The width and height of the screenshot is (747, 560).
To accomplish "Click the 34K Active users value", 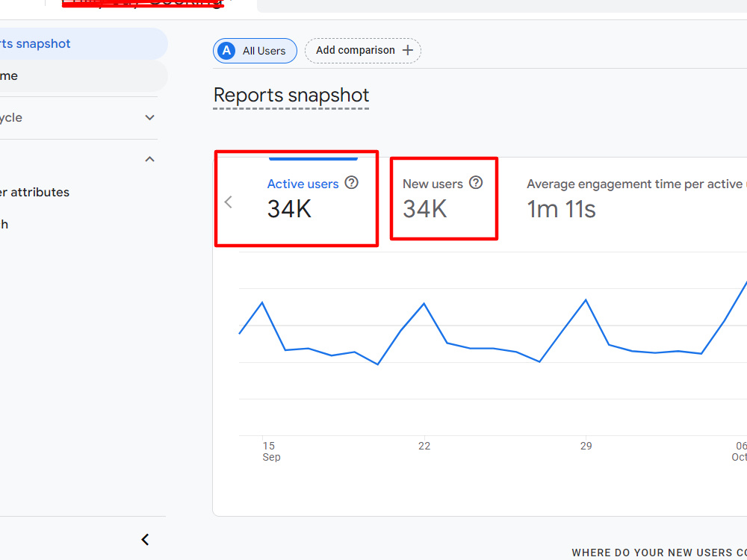I will point(290,209).
